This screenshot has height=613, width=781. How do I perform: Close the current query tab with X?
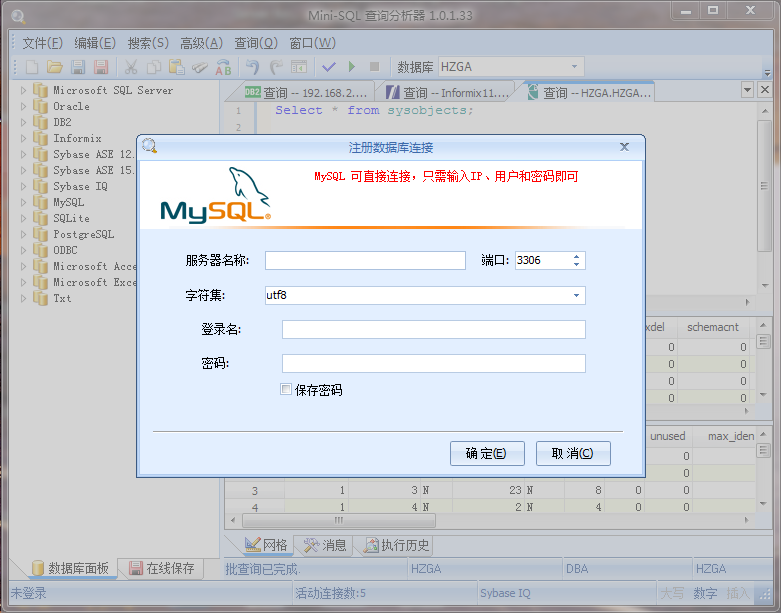[x=765, y=90]
